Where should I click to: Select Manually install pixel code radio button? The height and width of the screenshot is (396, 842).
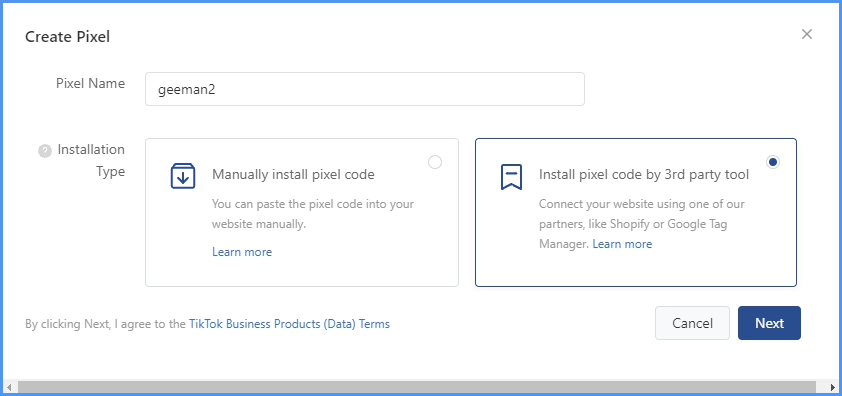435,162
